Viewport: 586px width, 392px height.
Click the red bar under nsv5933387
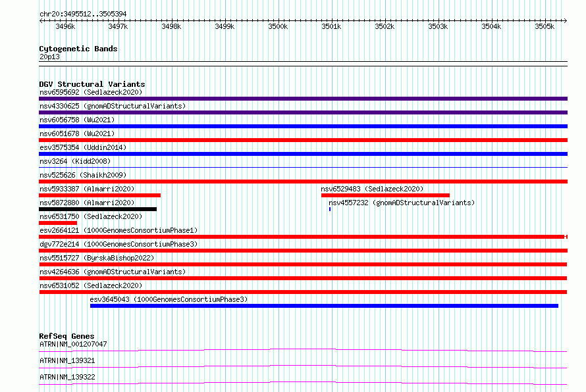(x=100, y=195)
